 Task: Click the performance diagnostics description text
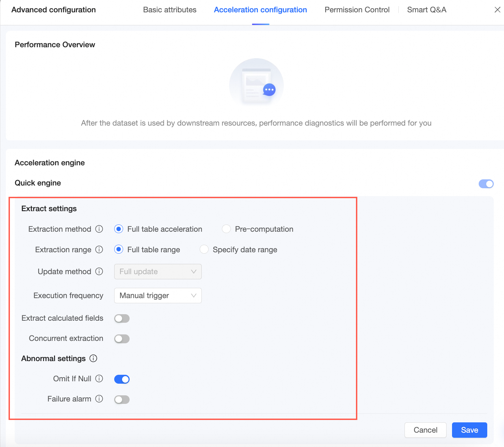pos(256,123)
